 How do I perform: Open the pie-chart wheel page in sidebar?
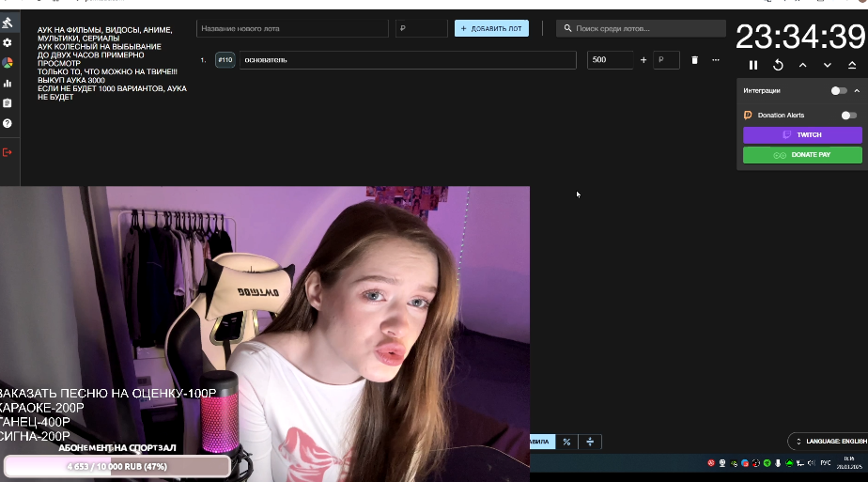pyautogui.click(x=8, y=63)
